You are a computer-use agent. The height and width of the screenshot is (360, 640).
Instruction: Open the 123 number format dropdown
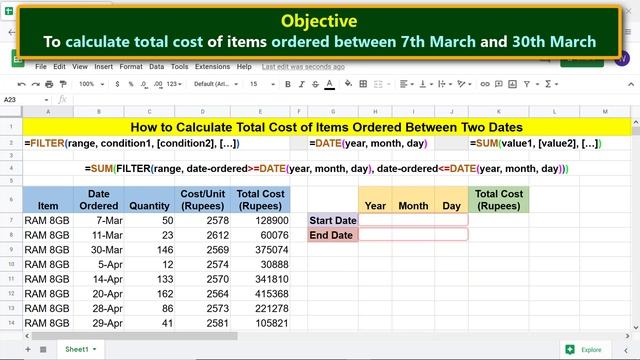[x=174, y=84]
